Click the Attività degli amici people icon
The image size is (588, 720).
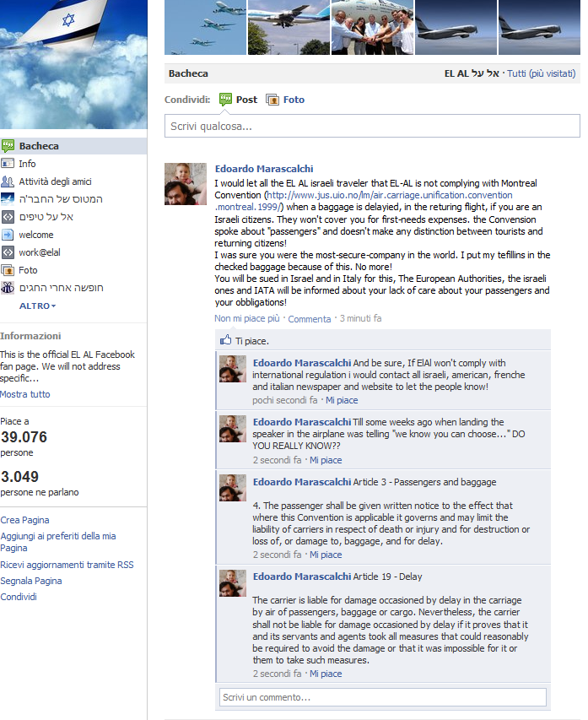pos(8,181)
